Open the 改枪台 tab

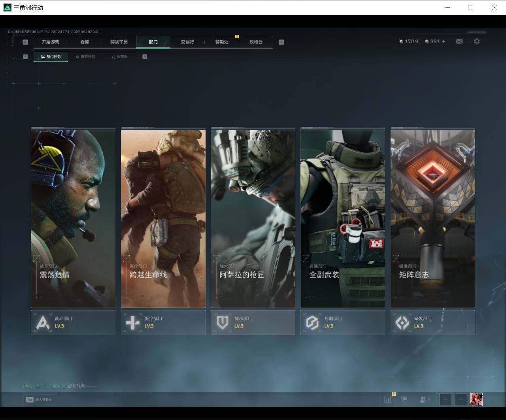point(256,42)
